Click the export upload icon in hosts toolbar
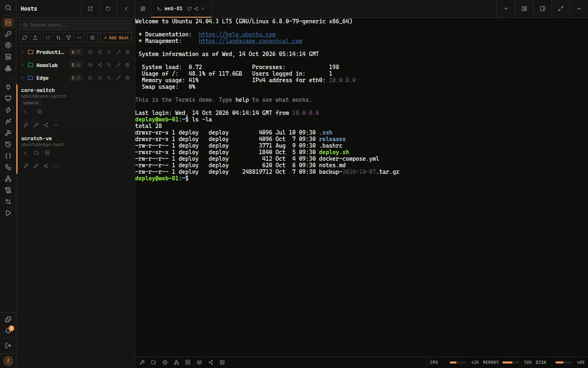Image resolution: width=588 pixels, height=368 pixels. pos(35,38)
